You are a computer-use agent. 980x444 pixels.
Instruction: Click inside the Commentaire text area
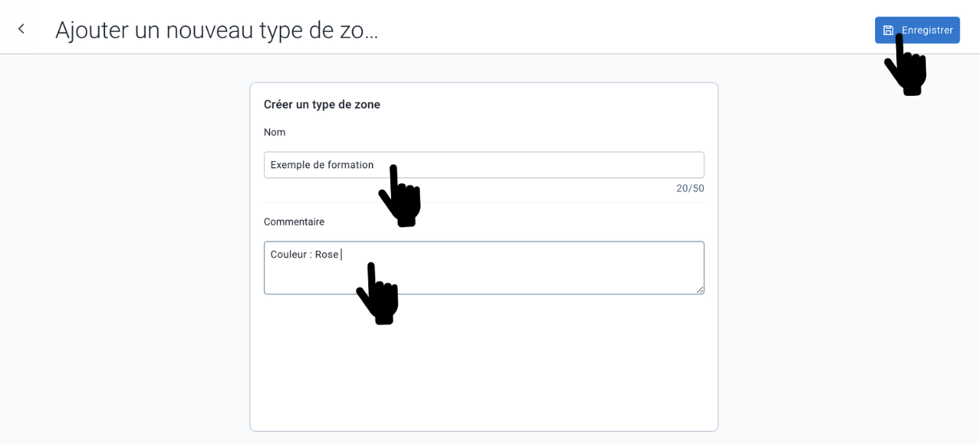point(484,268)
